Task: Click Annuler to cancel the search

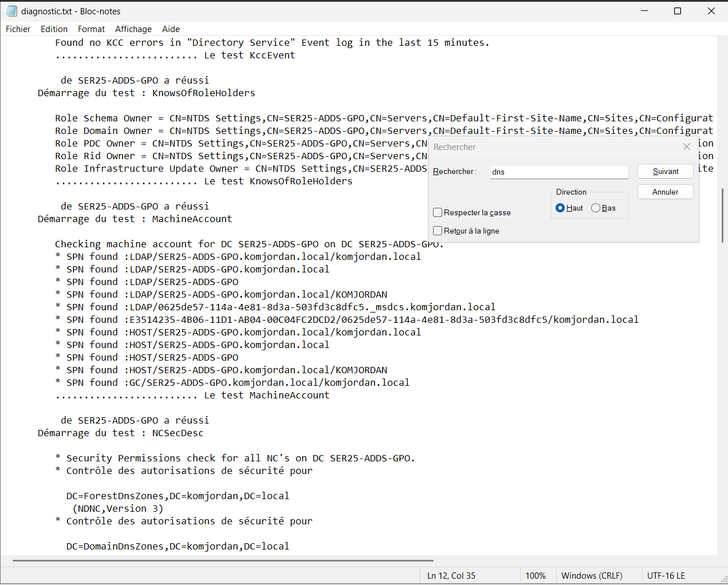Action: 665,192
